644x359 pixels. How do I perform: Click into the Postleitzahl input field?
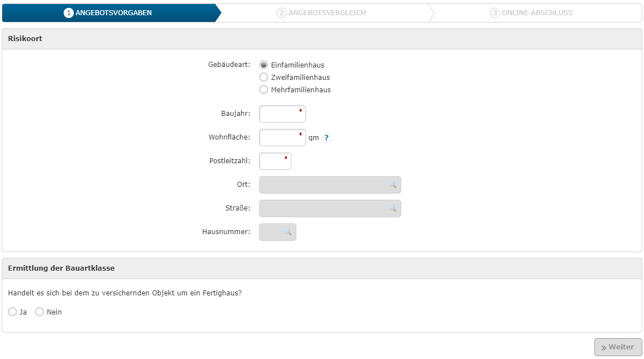pos(274,161)
